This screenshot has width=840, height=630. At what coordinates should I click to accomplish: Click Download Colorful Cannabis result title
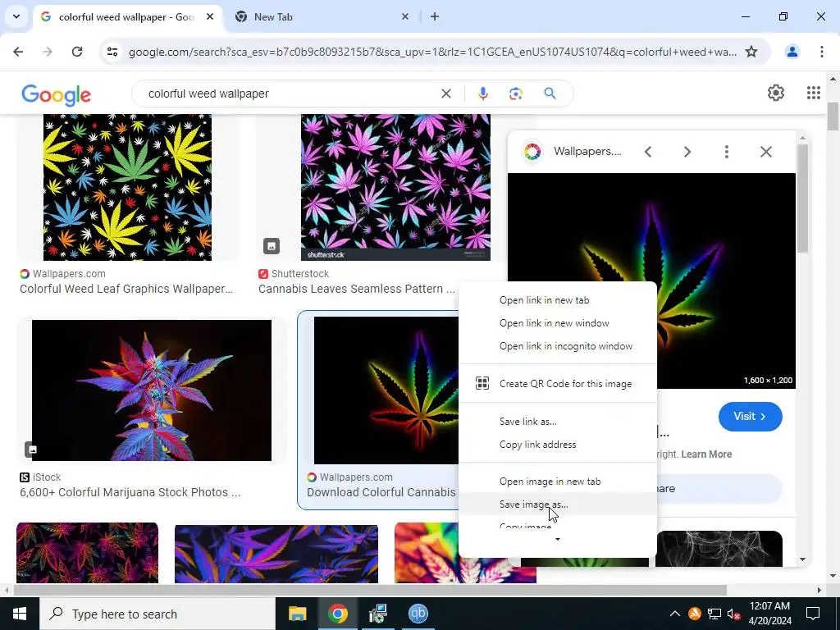pos(381,492)
